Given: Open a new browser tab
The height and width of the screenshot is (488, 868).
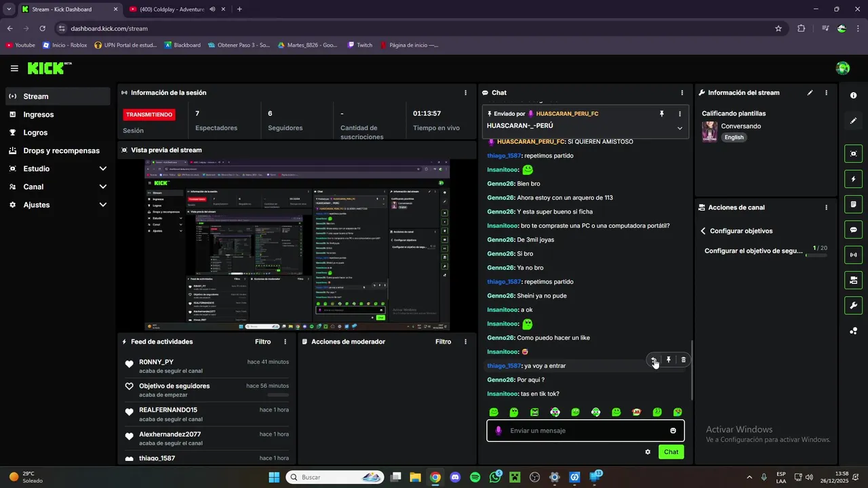Looking at the screenshot, I should click(x=239, y=9).
